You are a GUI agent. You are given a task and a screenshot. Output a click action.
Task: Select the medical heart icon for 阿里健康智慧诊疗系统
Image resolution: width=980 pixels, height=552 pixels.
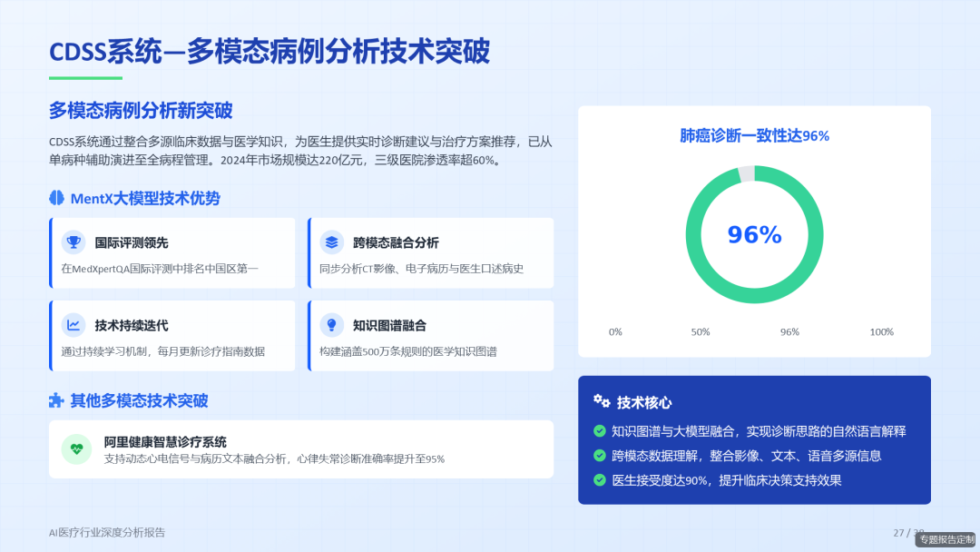tap(76, 448)
